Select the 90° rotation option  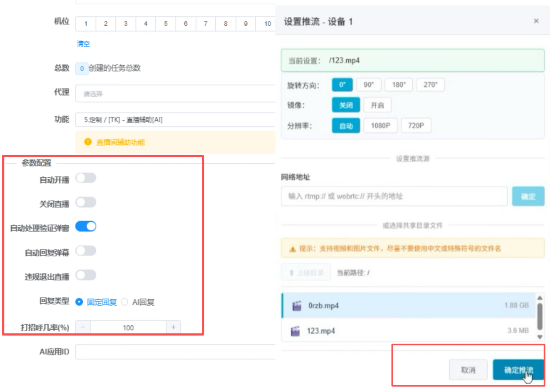pyautogui.click(x=368, y=84)
